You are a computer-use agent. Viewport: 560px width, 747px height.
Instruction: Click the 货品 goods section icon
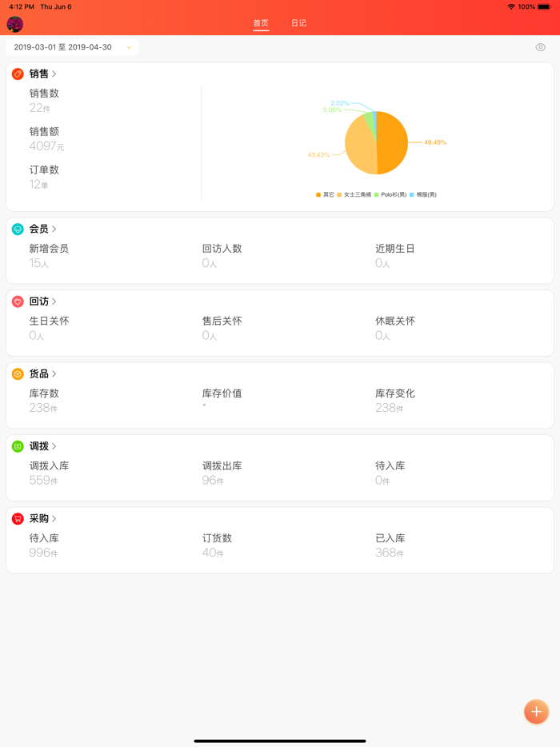(18, 373)
